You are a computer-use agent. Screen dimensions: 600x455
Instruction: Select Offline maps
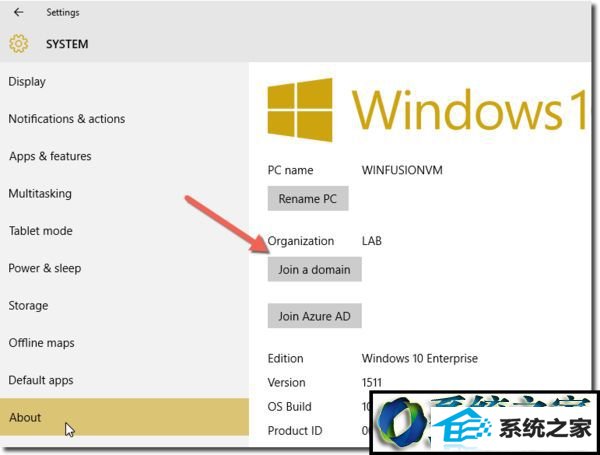pos(124,342)
